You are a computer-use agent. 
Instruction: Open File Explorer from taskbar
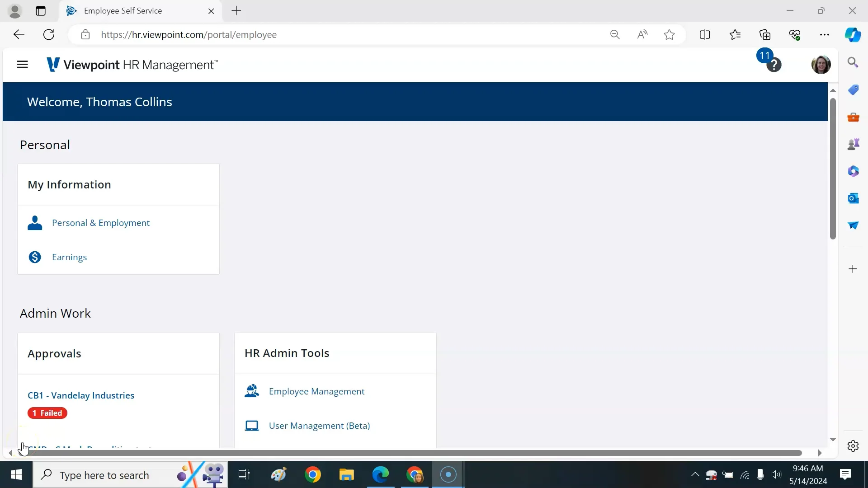tap(346, 475)
